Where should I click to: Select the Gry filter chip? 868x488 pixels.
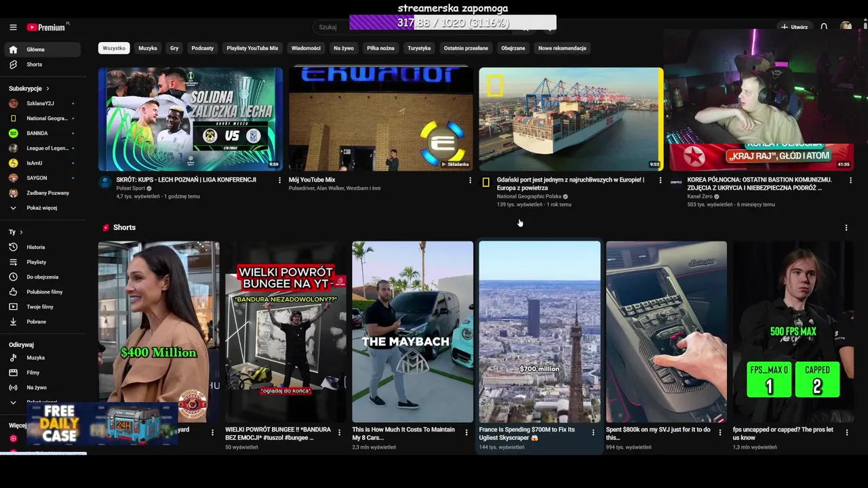[x=174, y=48]
